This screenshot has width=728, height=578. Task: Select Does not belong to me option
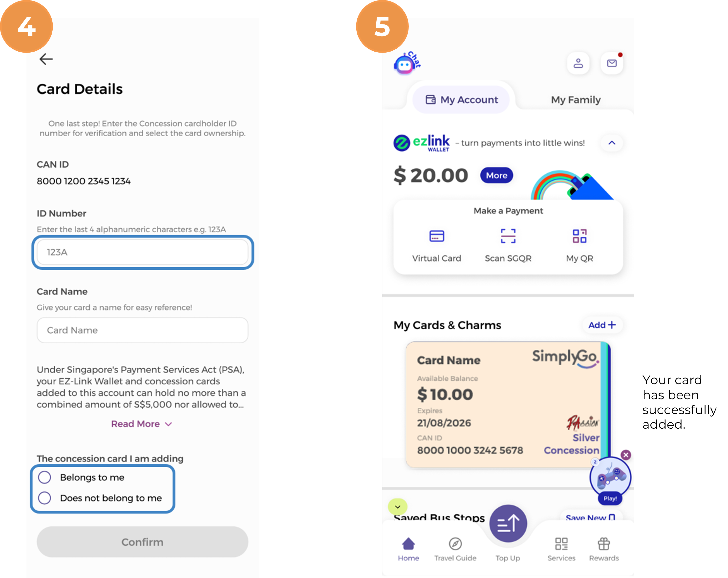click(44, 498)
